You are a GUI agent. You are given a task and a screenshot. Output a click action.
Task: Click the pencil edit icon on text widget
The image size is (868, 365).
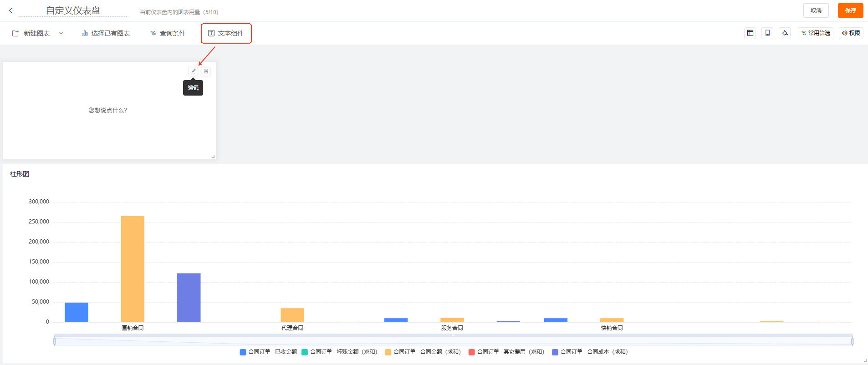click(193, 71)
